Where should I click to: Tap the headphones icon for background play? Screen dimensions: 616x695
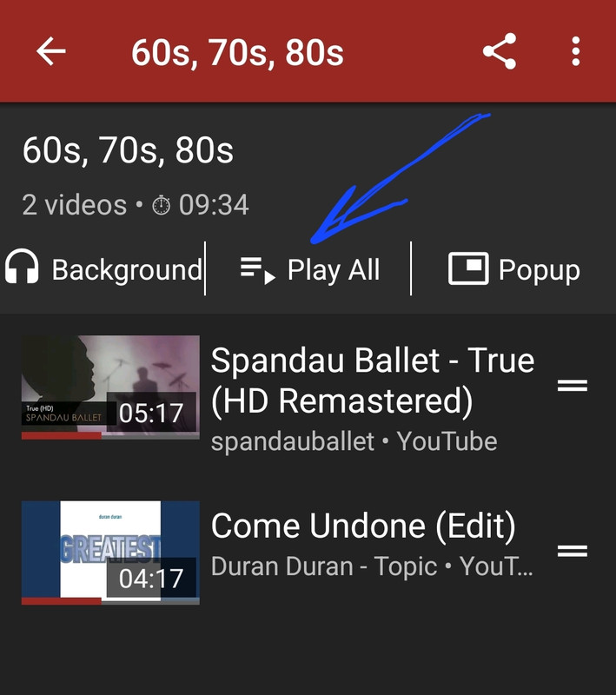coord(22,266)
